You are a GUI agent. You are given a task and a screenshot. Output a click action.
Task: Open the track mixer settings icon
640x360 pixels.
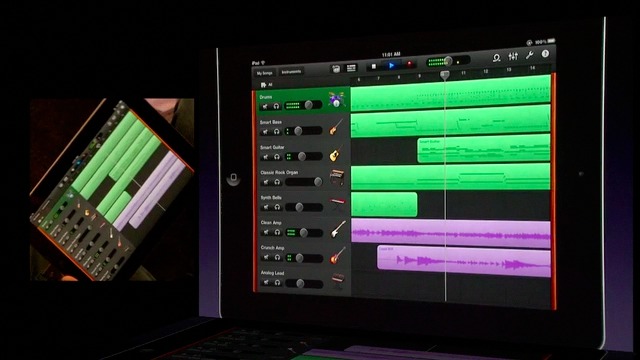(x=513, y=56)
